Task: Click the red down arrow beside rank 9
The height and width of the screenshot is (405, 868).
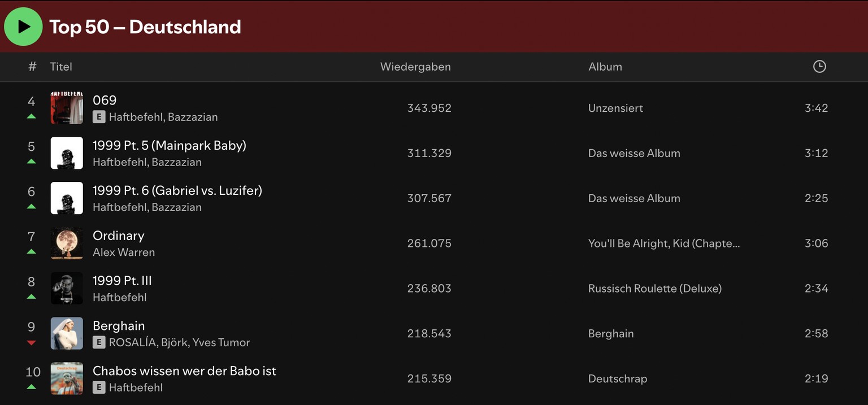Action: [32, 342]
